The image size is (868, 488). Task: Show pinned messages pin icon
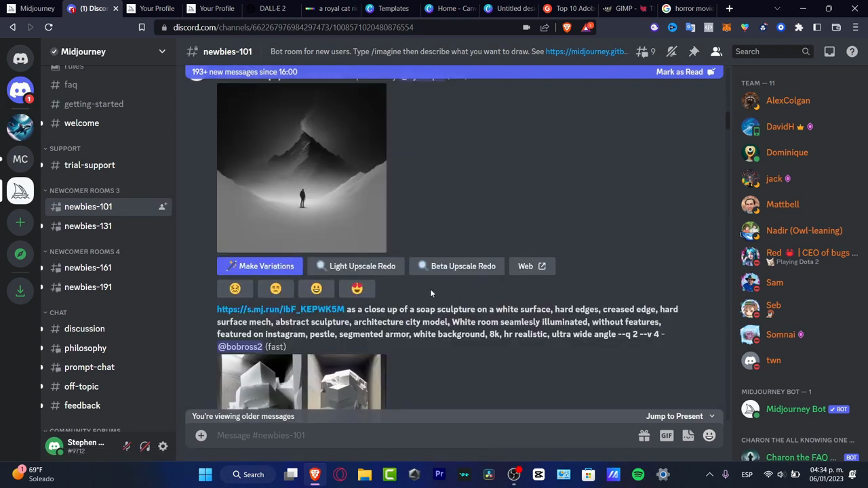click(x=694, y=52)
